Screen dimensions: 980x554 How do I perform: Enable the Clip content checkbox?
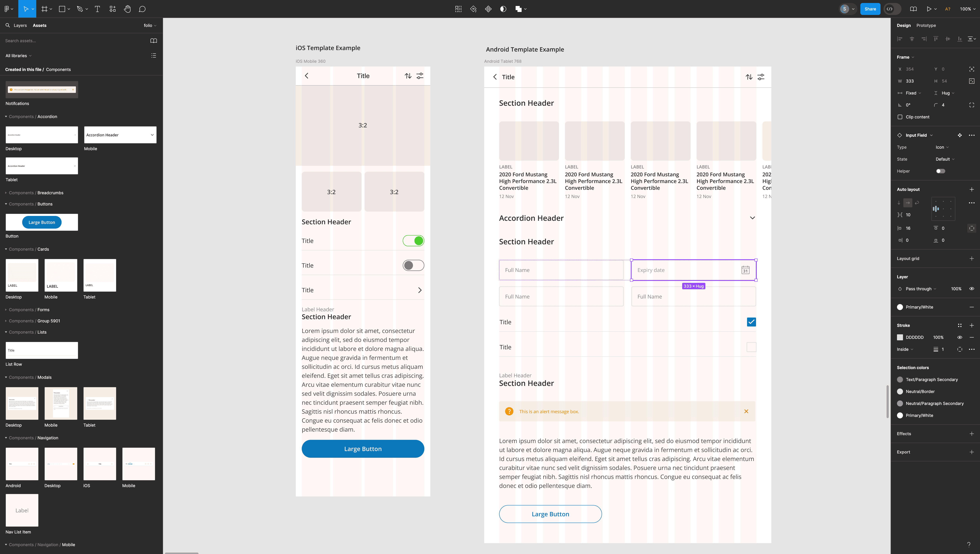(900, 117)
